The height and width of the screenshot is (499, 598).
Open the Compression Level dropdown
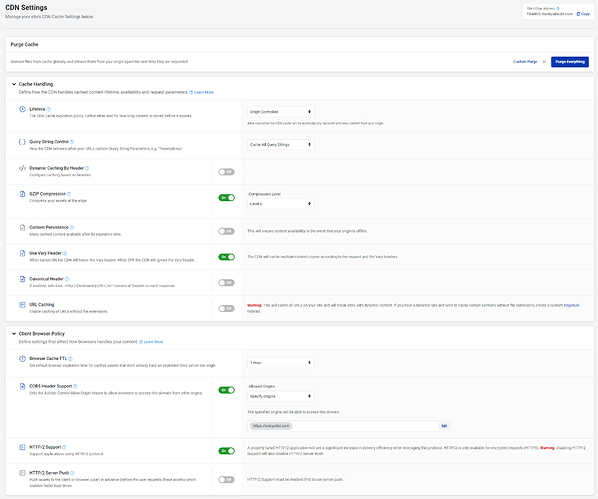281,204
